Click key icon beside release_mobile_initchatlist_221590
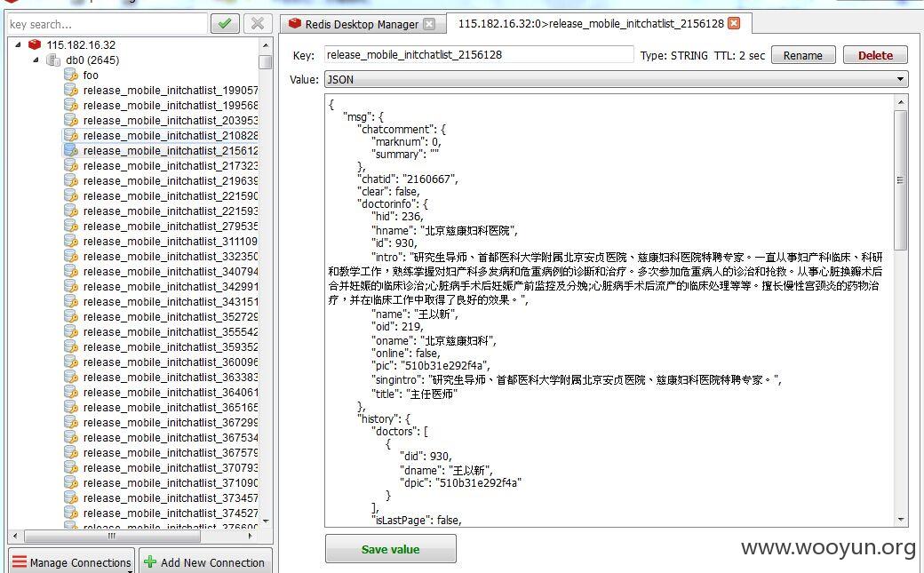The width and height of the screenshot is (924, 573). coord(71,195)
